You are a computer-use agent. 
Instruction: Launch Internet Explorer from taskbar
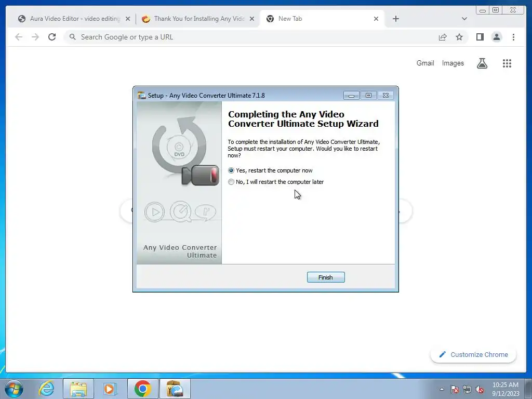[46, 389]
